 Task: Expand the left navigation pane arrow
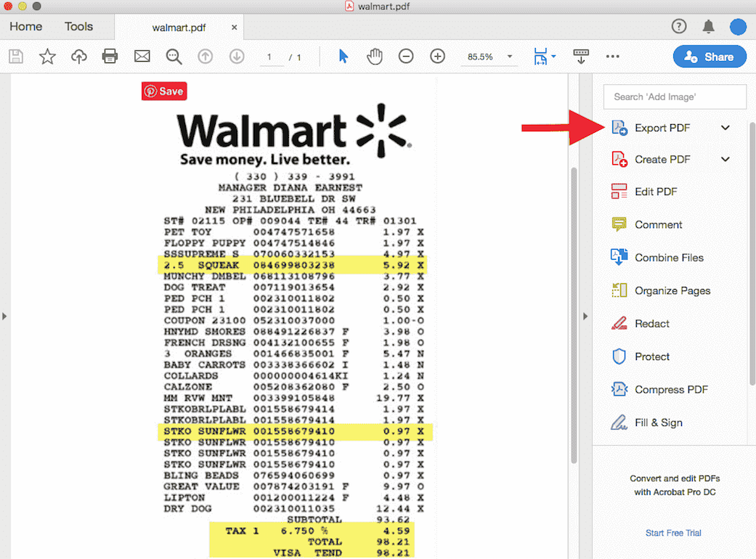4,317
